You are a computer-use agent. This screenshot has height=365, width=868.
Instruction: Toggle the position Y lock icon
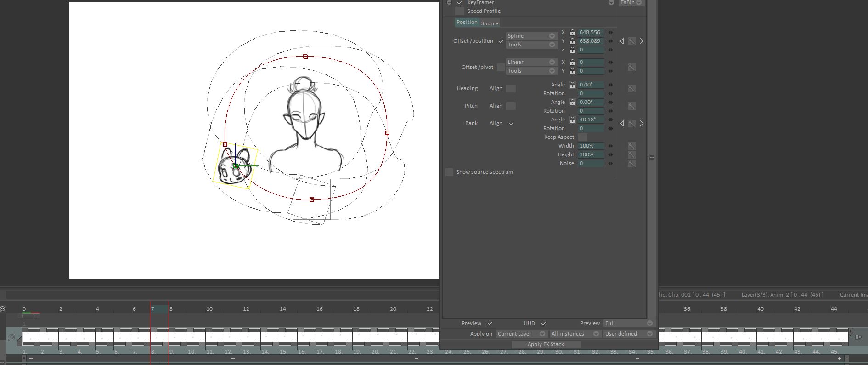(572, 41)
